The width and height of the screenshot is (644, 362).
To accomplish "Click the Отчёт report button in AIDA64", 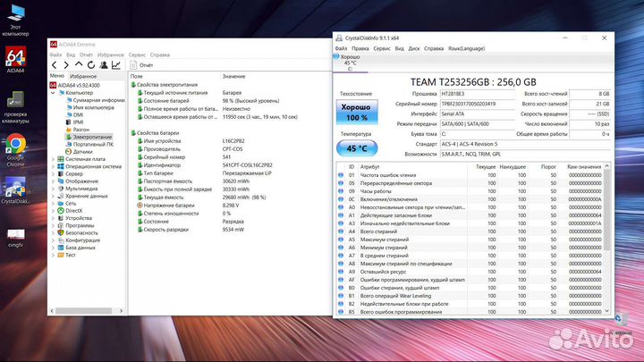I will 141,65.
